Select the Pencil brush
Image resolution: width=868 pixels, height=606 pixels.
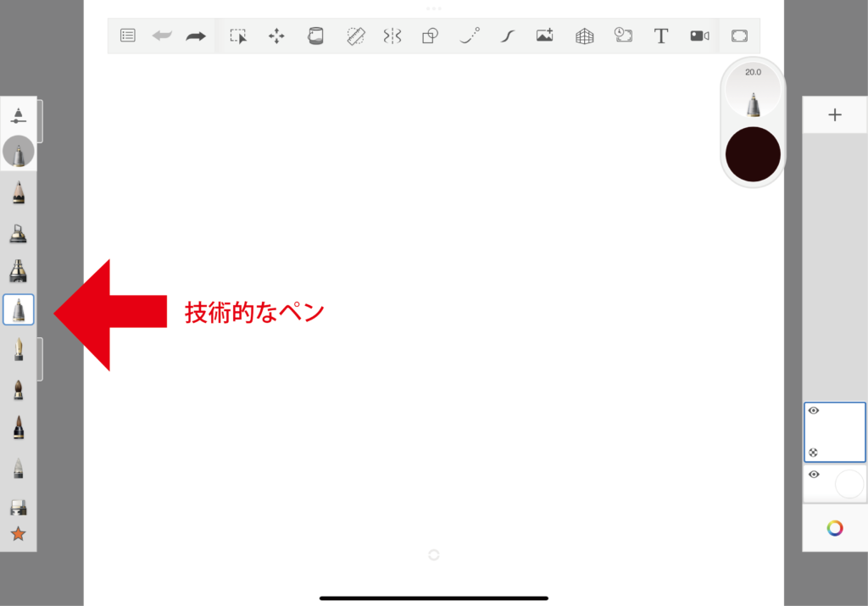coord(19,192)
